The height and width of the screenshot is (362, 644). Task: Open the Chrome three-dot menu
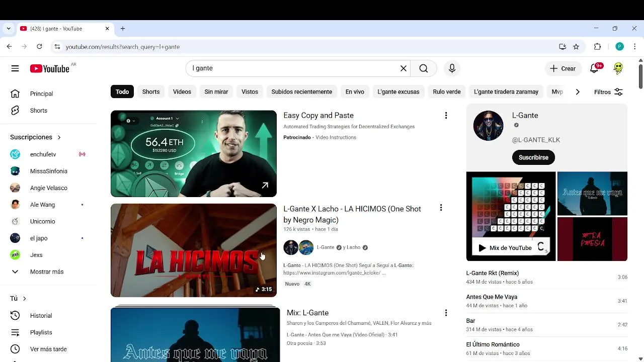(634, 47)
